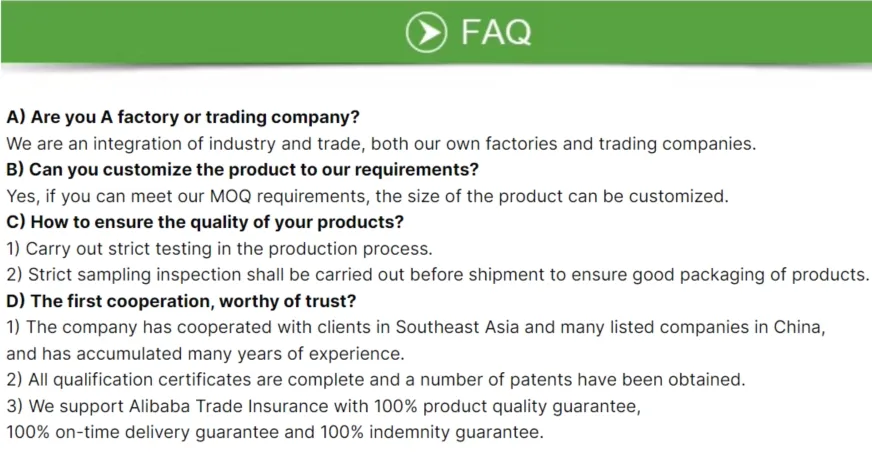Click the answer about integration of industry and trade
This screenshot has height=456, width=872.
[381, 143]
